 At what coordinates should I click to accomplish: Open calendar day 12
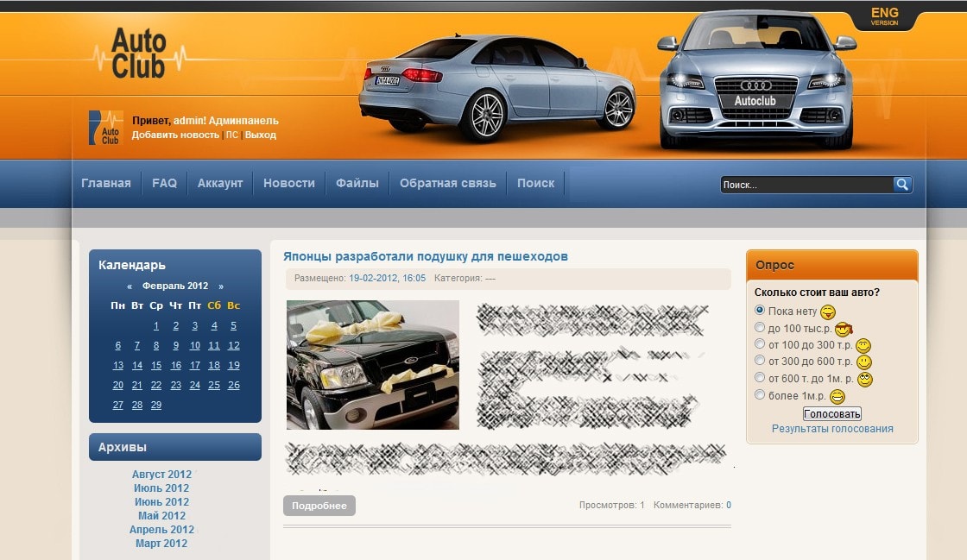coord(234,346)
